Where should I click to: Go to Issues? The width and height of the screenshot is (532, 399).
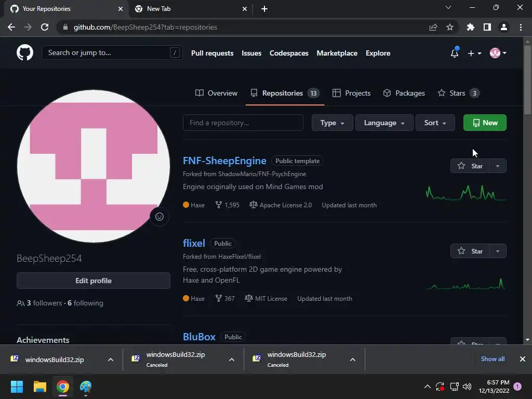pos(251,54)
